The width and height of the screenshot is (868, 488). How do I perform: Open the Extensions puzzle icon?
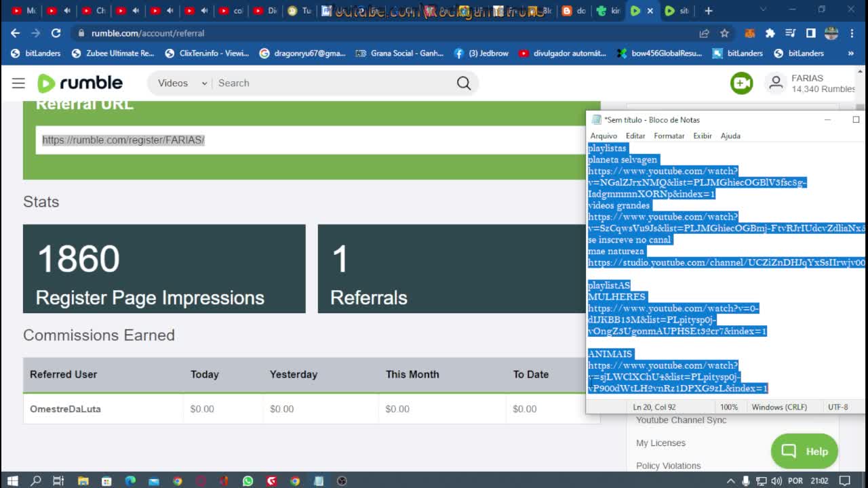770,33
